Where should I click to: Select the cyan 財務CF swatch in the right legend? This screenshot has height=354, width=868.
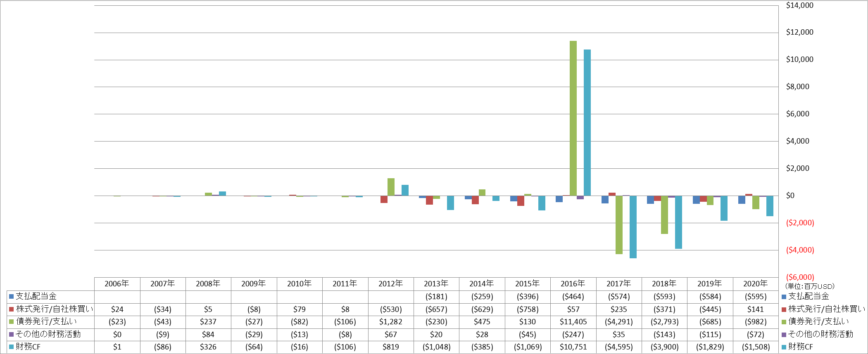coord(784,347)
